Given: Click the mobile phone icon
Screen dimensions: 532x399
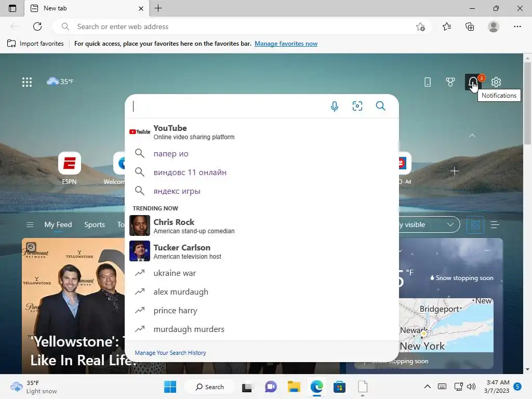Looking at the screenshot, I should [428, 82].
